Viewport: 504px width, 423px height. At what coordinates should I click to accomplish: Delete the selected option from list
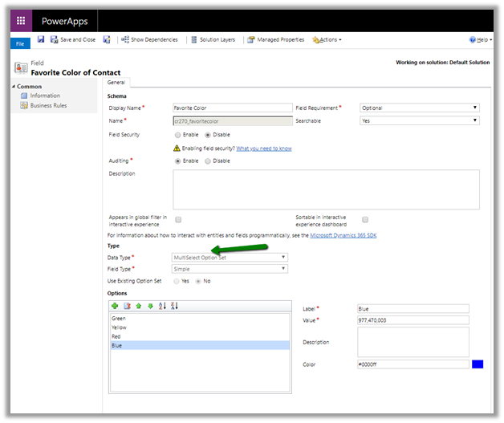[127, 306]
